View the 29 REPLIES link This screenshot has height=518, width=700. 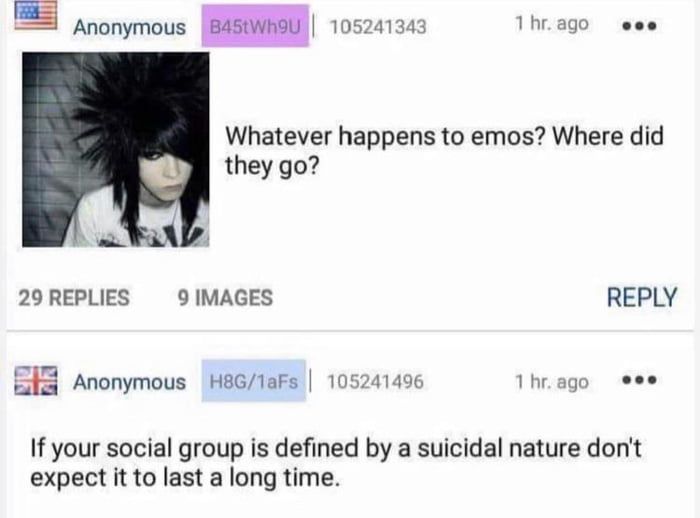coord(74,298)
